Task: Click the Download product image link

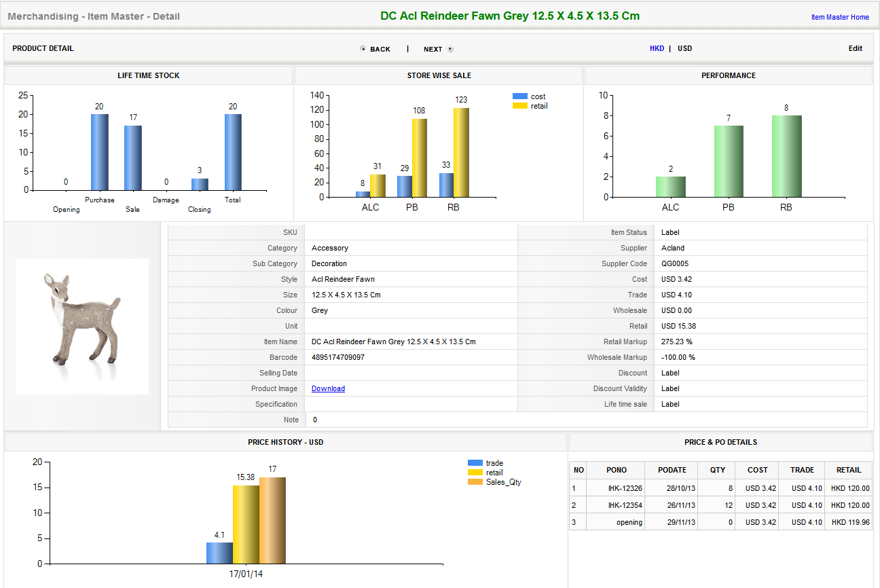Action: pyautogui.click(x=328, y=388)
